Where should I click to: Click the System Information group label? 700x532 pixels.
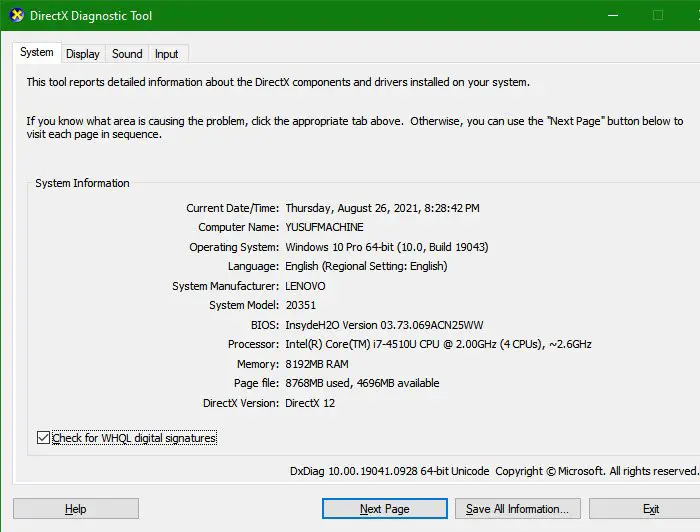point(82,183)
